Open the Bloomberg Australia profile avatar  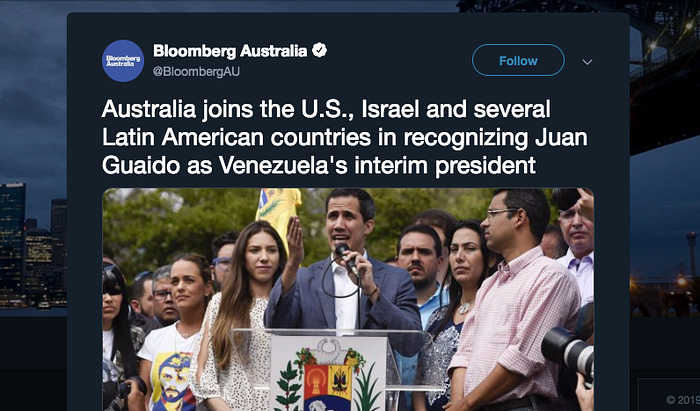pyautogui.click(x=123, y=61)
